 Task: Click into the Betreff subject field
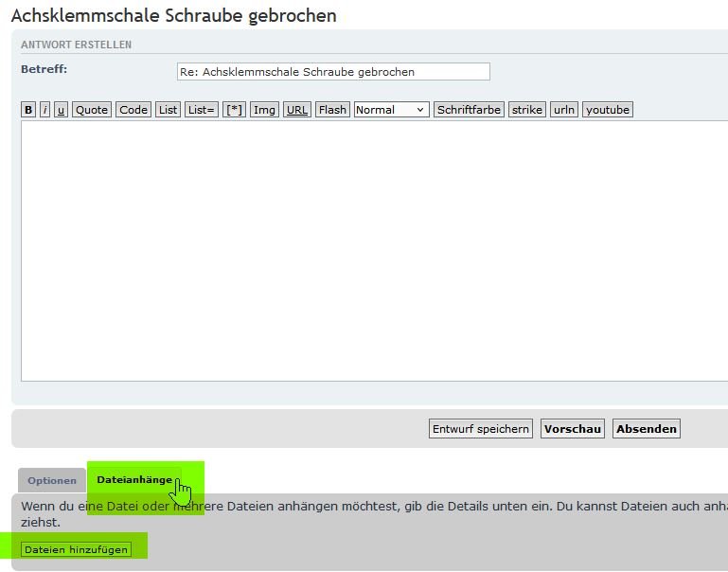[x=333, y=72]
